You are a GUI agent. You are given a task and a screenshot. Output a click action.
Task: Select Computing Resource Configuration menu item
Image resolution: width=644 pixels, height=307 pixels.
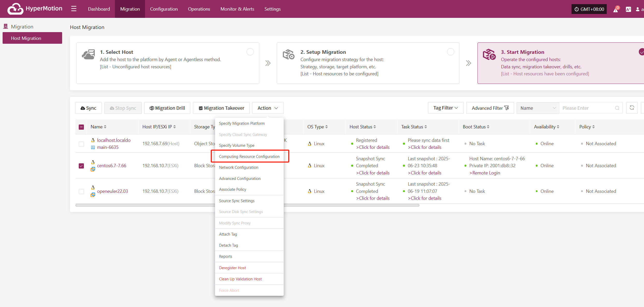point(249,156)
